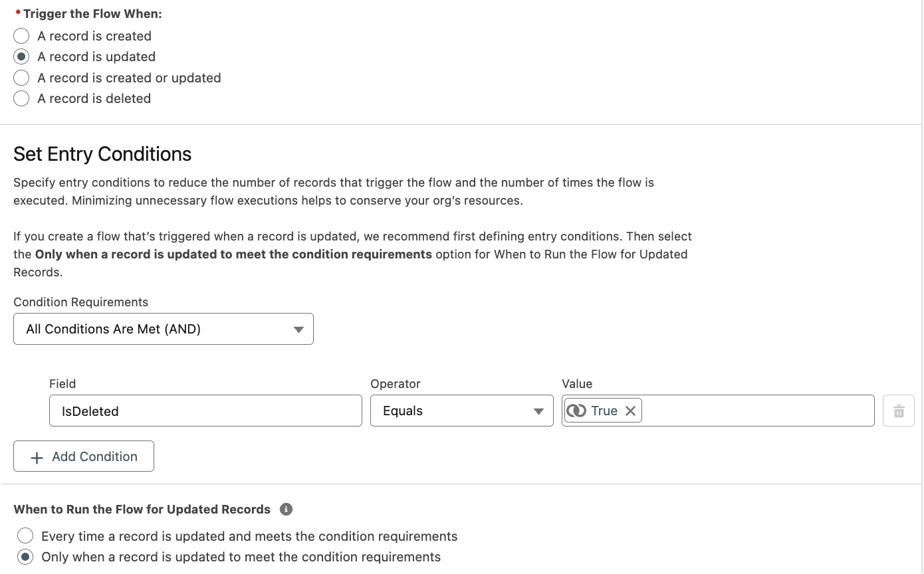This screenshot has width=924, height=574.
Task: Remove the True value by clicking its X
Action: pyautogui.click(x=630, y=411)
